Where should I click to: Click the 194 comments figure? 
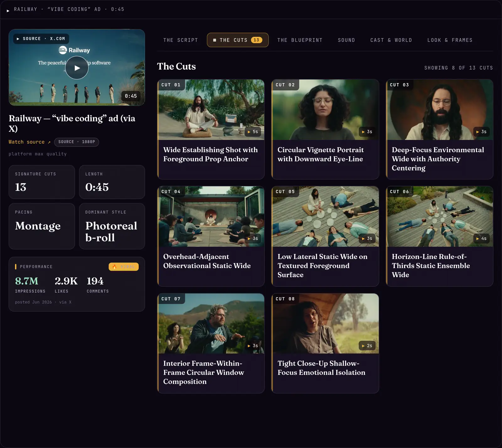pos(95,281)
